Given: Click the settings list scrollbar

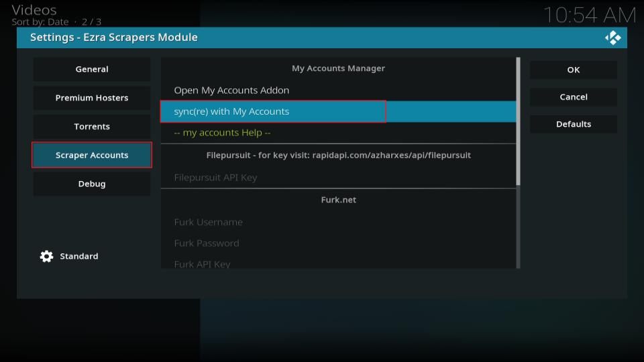Looking at the screenshot, I should click(518, 163).
